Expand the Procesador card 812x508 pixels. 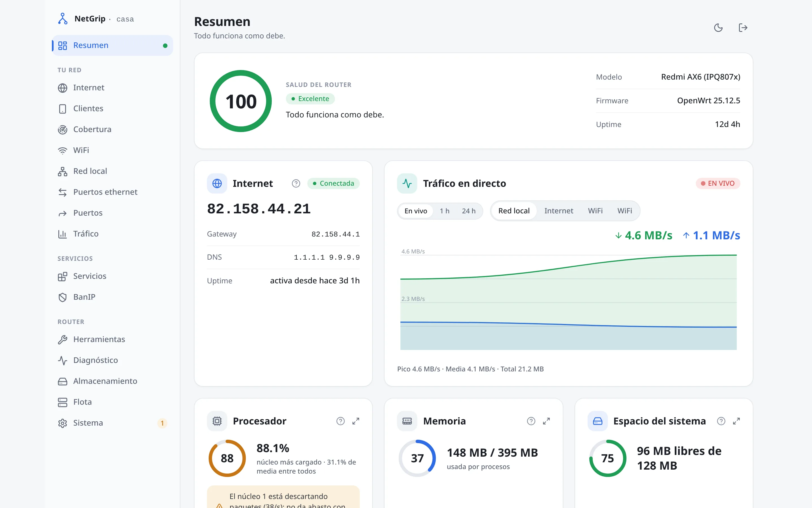(356, 421)
